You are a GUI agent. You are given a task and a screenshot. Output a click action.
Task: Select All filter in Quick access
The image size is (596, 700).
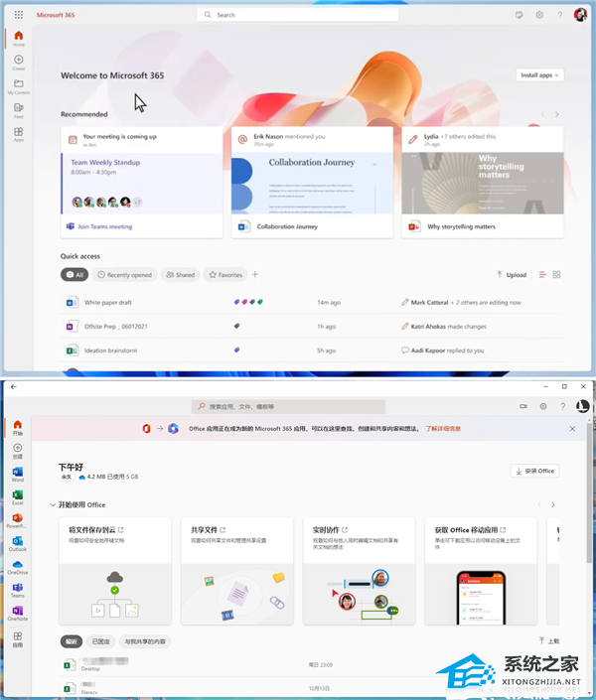74,275
